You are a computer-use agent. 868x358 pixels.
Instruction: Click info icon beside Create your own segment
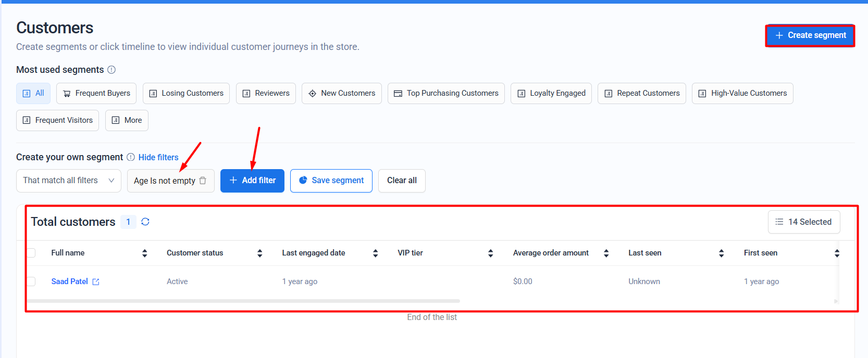coord(131,157)
